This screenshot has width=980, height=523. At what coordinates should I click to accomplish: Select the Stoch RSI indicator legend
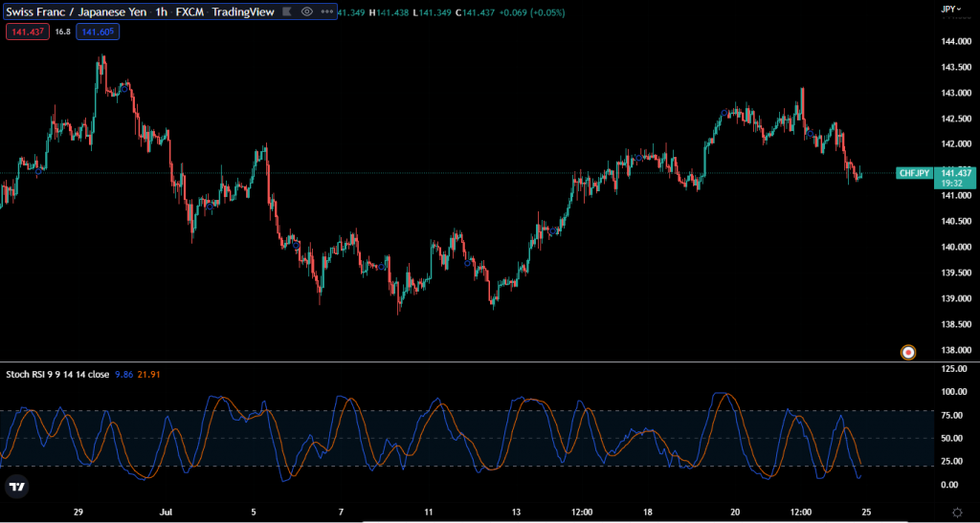point(57,374)
